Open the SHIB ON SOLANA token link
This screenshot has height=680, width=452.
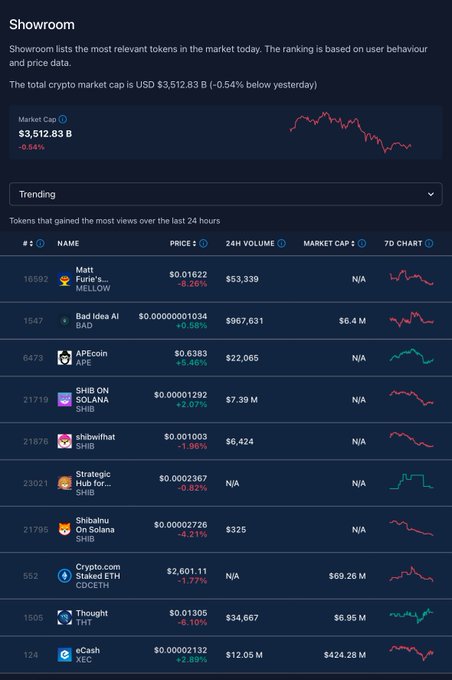[92, 399]
